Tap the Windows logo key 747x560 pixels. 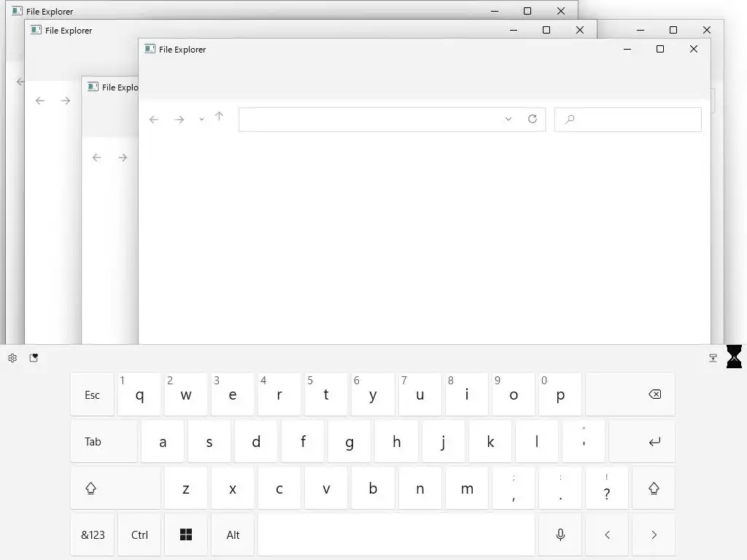click(x=186, y=534)
